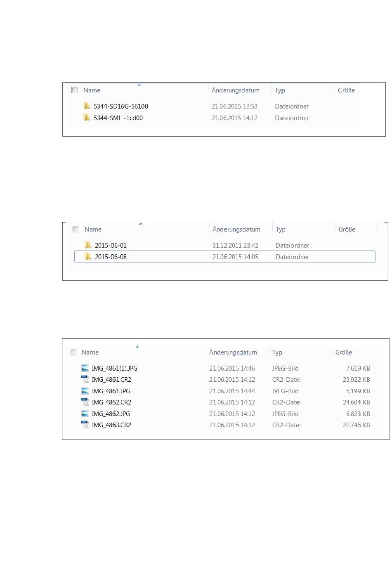Click JPEG-Bild type in the IMG_4862.JPG row
This screenshot has width=392, height=565.
coord(286,414)
